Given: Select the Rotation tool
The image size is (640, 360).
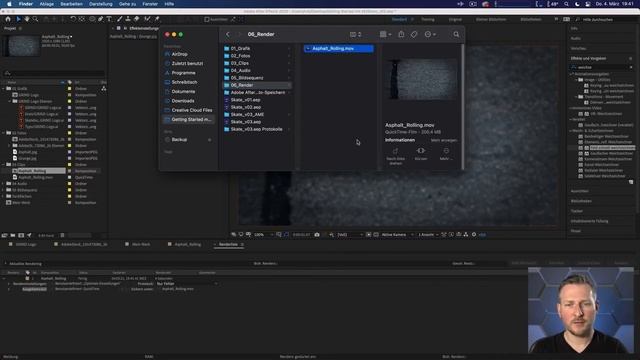Looking at the screenshot, I should point(73,19).
